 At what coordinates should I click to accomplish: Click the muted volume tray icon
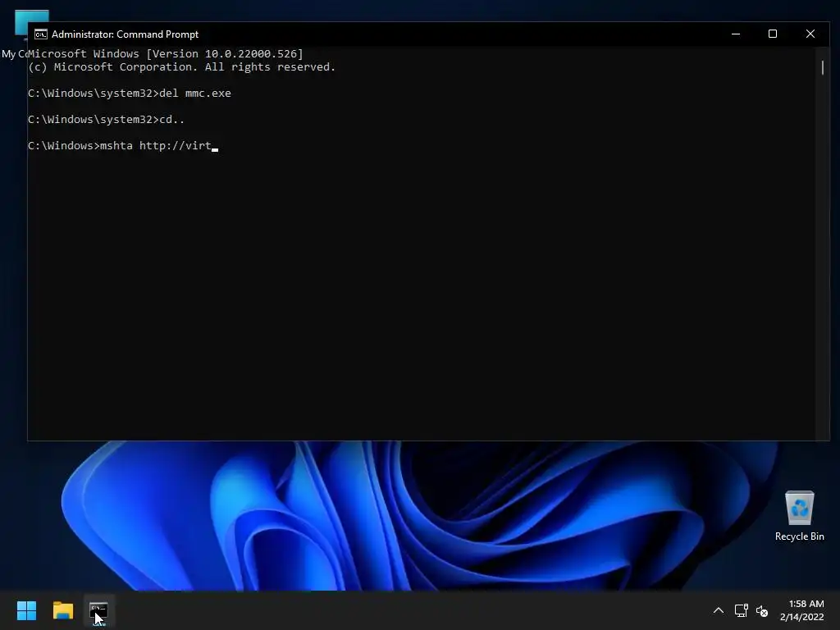762,610
